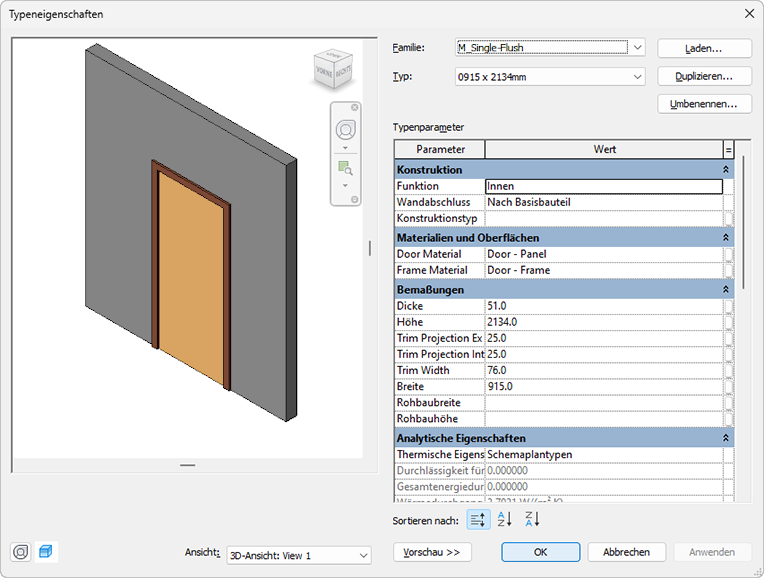Image resolution: width=764 pixels, height=578 pixels.
Task: Click the Rohbauhöhe value cell
Action: click(604, 419)
